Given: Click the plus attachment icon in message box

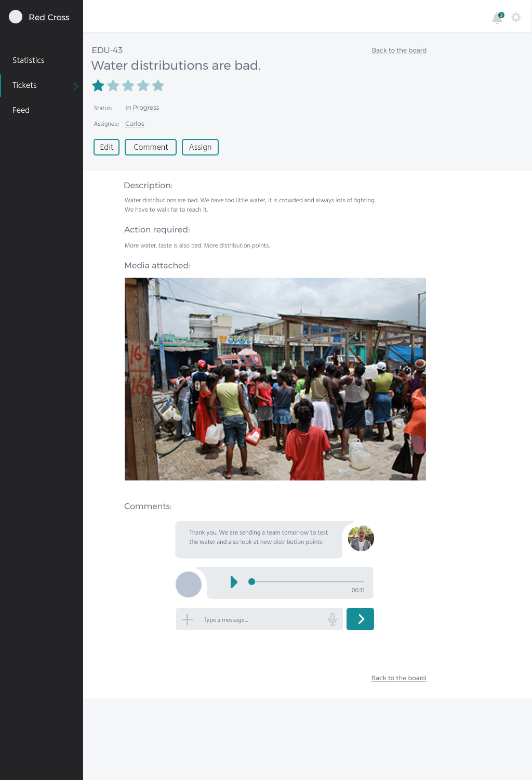Looking at the screenshot, I should 188,619.
